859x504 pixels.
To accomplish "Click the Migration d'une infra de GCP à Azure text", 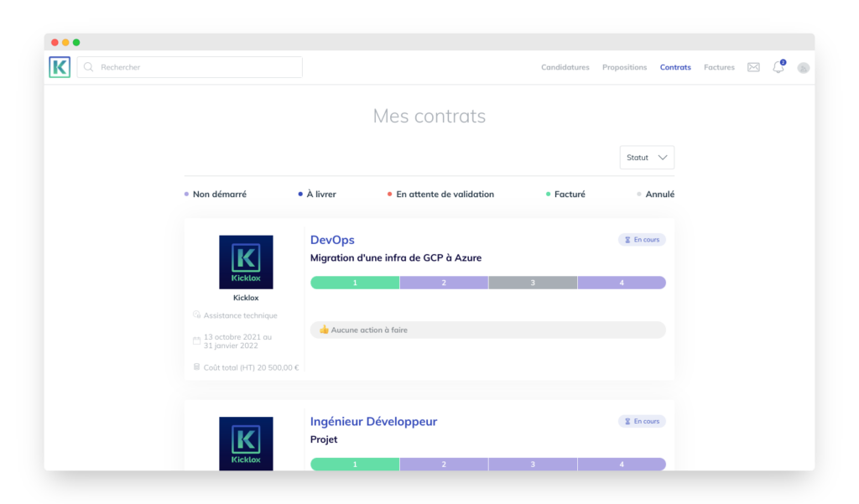I will tap(396, 258).
